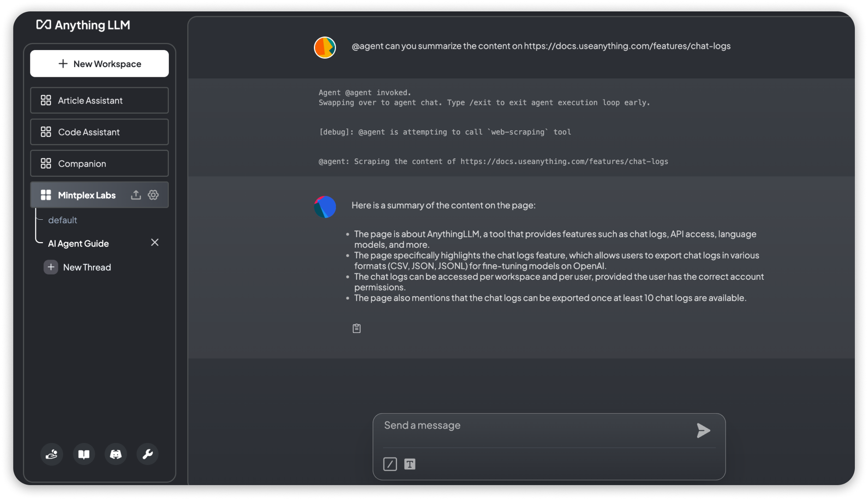Viewport: 868px width, 500px height.
Task: Expand the default thread under Mintplex Labs
Action: (x=62, y=220)
